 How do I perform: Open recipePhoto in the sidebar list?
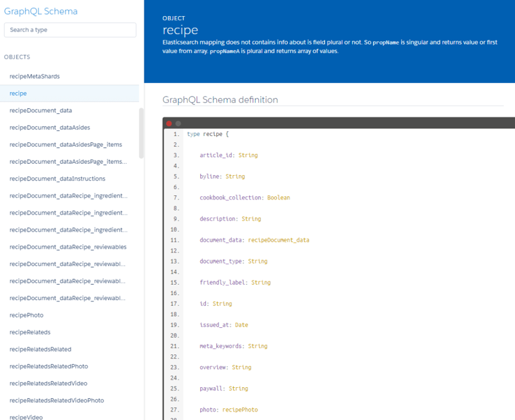point(26,315)
